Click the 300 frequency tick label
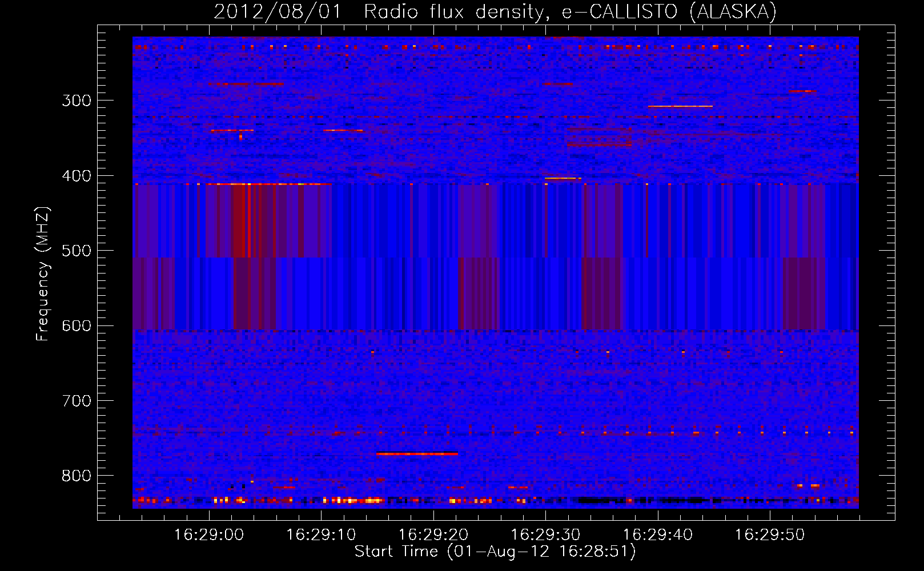The height and width of the screenshot is (571, 924). [x=77, y=100]
